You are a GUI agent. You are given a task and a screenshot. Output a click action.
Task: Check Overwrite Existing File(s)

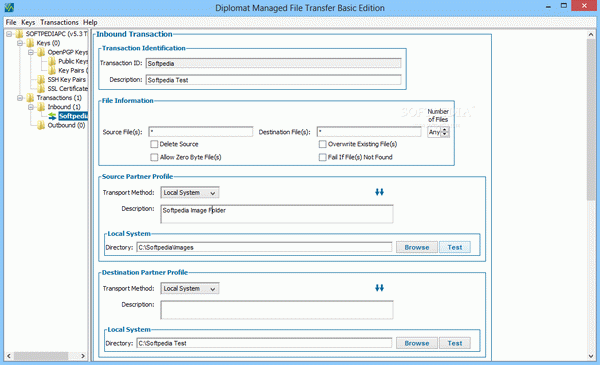(x=323, y=144)
